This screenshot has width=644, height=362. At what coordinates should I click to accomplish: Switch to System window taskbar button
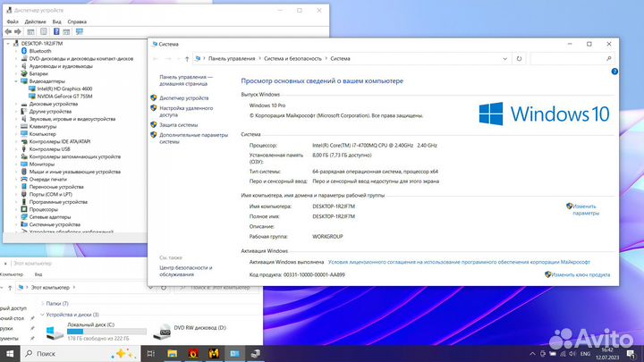234,353
